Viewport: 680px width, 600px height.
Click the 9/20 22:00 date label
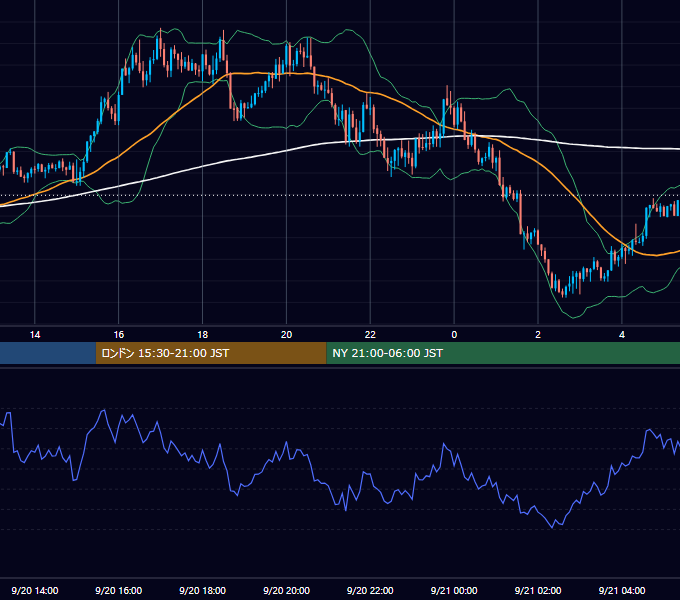(x=370, y=590)
